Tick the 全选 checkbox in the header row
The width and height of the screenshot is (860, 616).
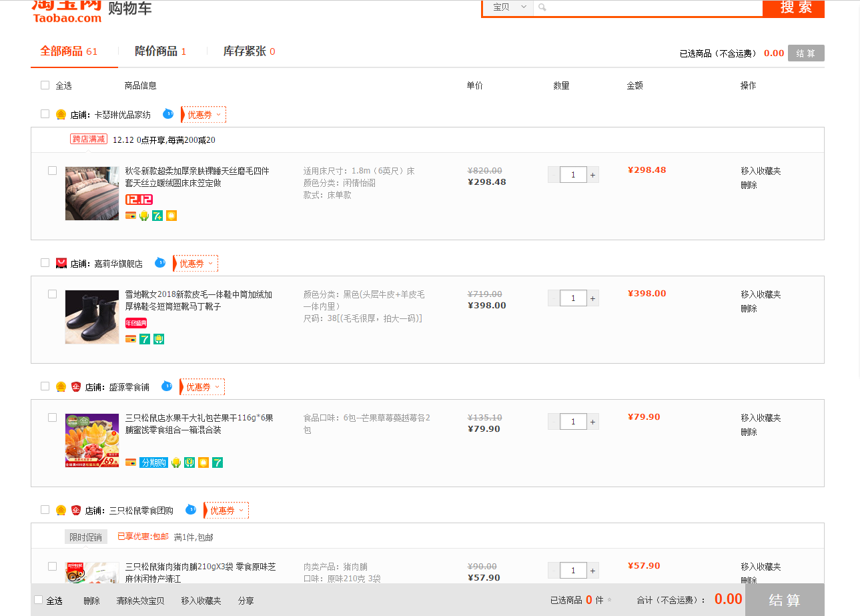45,85
